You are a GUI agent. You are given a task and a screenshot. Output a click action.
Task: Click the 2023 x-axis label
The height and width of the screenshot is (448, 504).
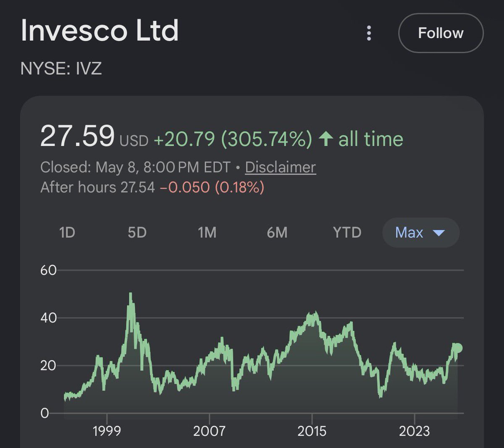click(415, 431)
